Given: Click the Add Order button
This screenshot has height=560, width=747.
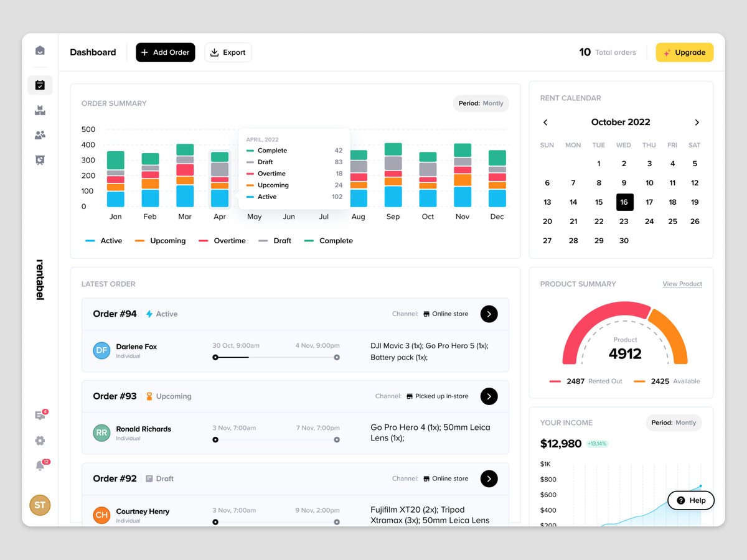Looking at the screenshot, I should click(x=166, y=52).
